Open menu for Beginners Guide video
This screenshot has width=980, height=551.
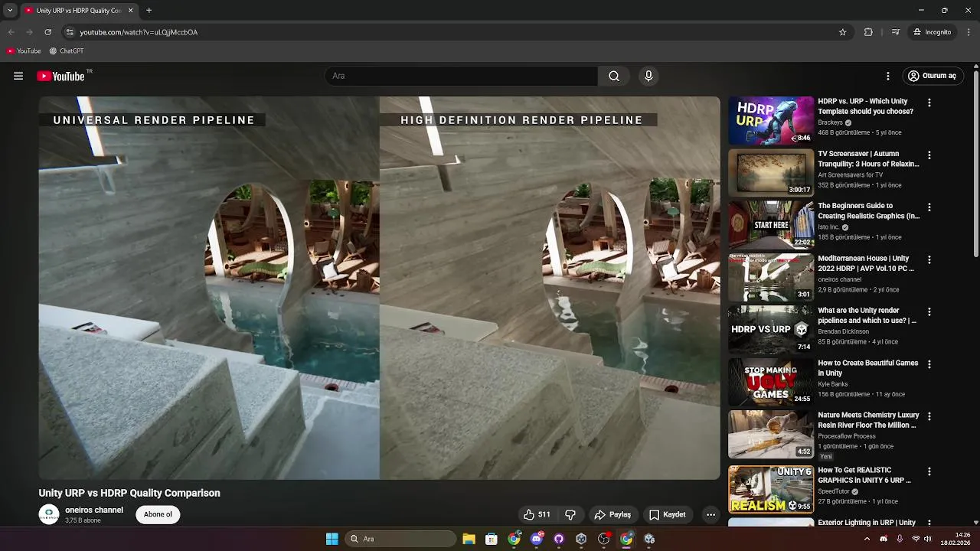[x=929, y=207]
